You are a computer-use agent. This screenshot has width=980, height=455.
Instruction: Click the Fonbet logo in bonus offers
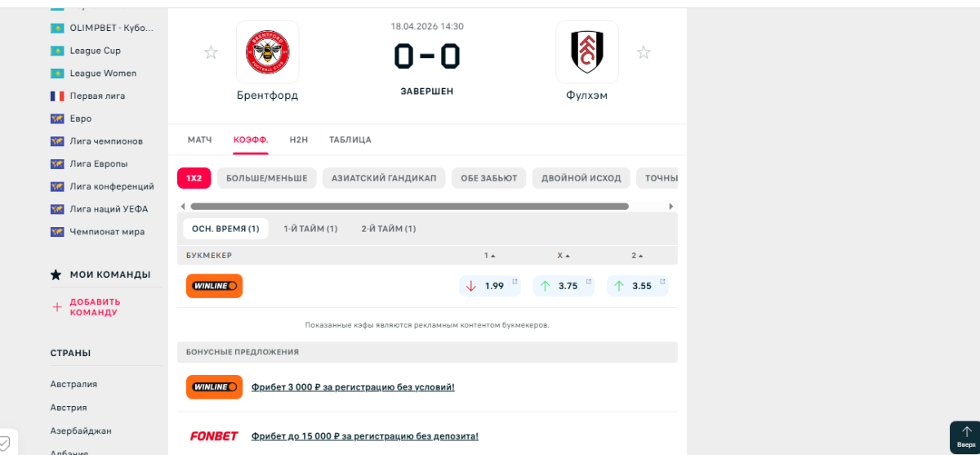click(x=214, y=436)
